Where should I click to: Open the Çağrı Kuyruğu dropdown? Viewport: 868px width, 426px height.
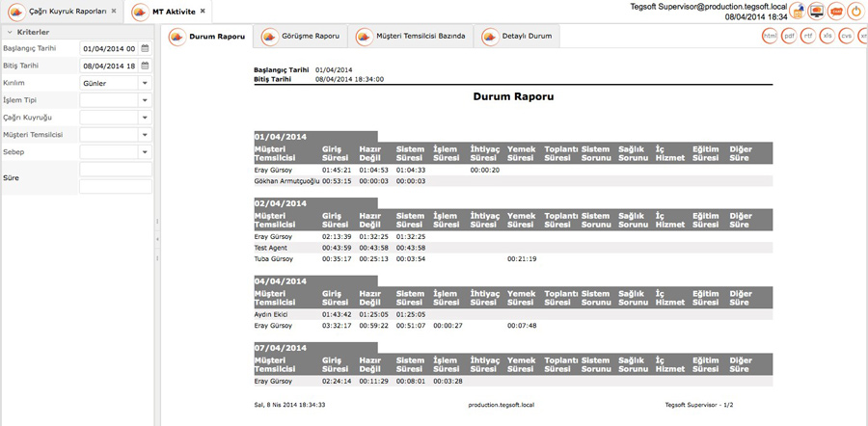pos(145,118)
